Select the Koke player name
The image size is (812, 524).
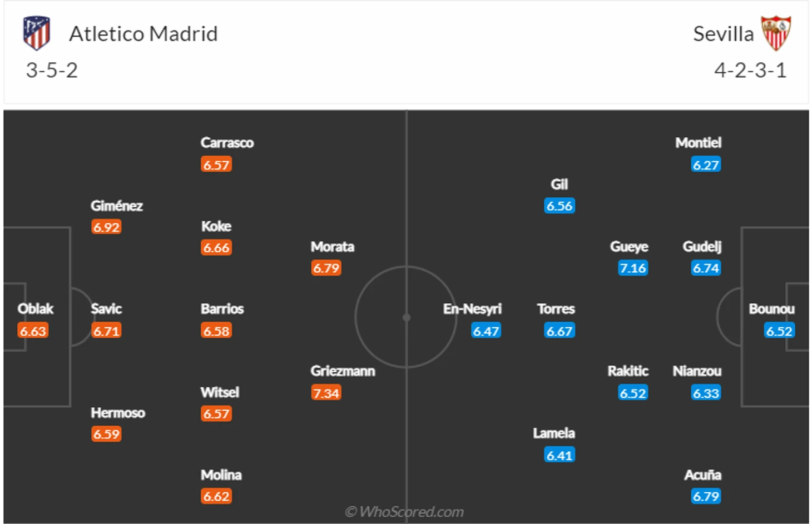point(216,226)
